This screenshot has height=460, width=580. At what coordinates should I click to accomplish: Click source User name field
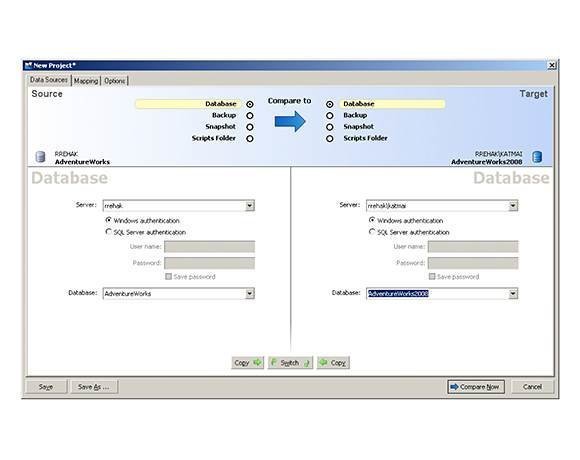(x=209, y=247)
